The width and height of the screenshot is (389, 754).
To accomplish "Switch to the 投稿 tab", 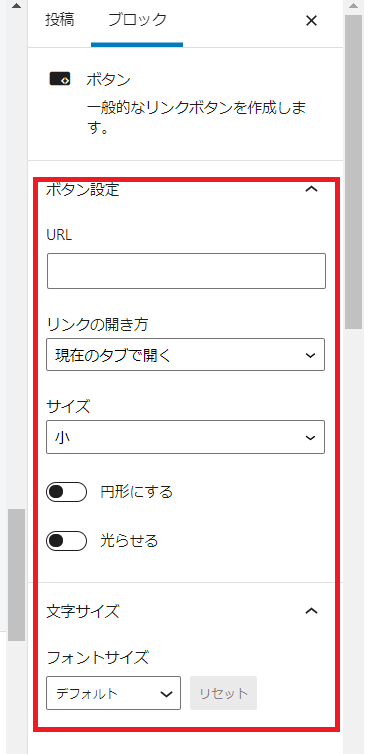I will click(x=60, y=20).
